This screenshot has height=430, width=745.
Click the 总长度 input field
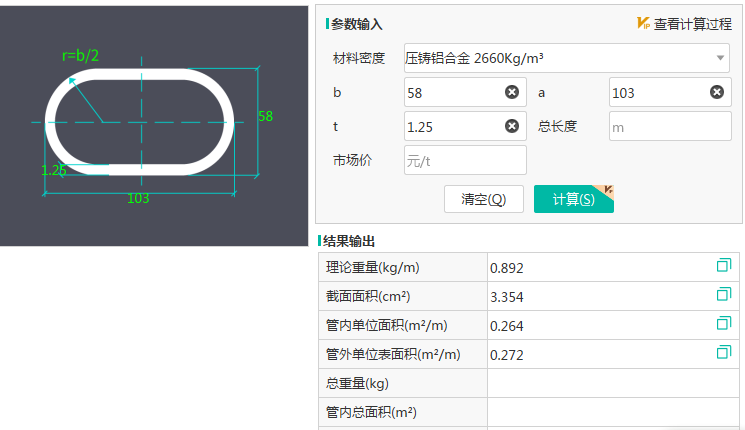(x=670, y=126)
